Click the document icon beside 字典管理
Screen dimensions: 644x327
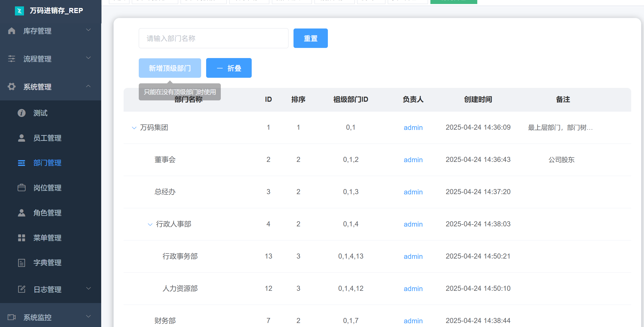22,263
